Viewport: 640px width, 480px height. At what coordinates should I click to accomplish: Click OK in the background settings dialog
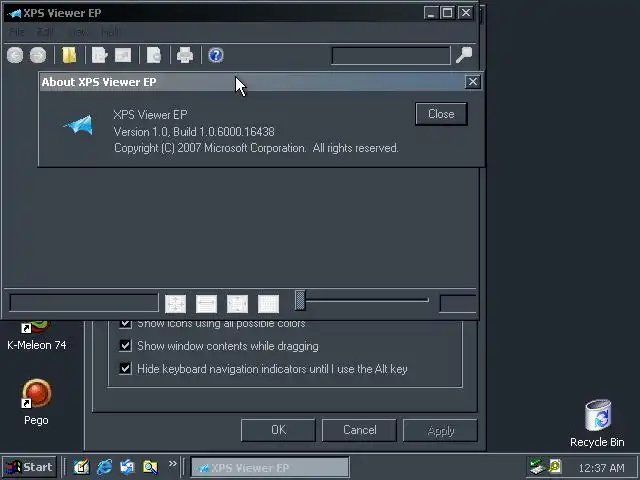pyautogui.click(x=278, y=430)
